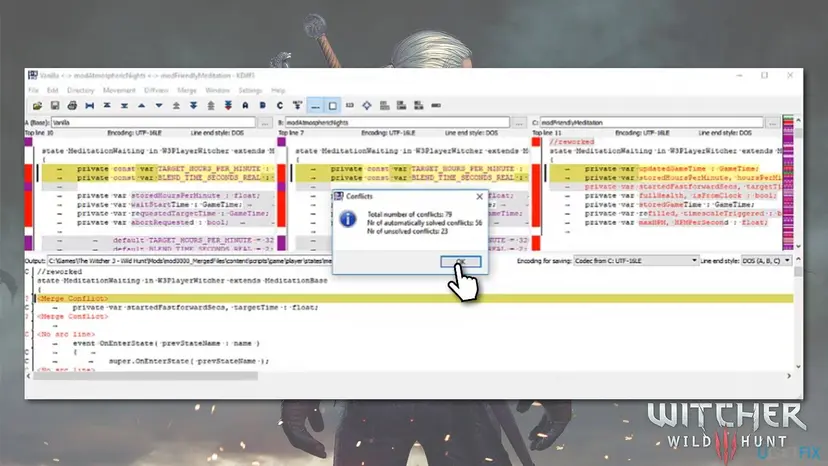Click the Save toolbar icon
The width and height of the screenshot is (828, 466).
pyautogui.click(x=54, y=106)
